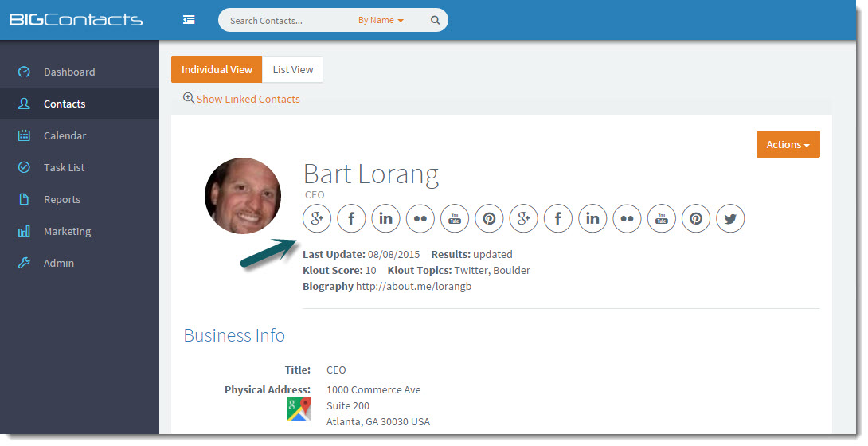This screenshot has width=868, height=446.
Task: Click the magnifier search icon in search bar
Action: [x=435, y=20]
